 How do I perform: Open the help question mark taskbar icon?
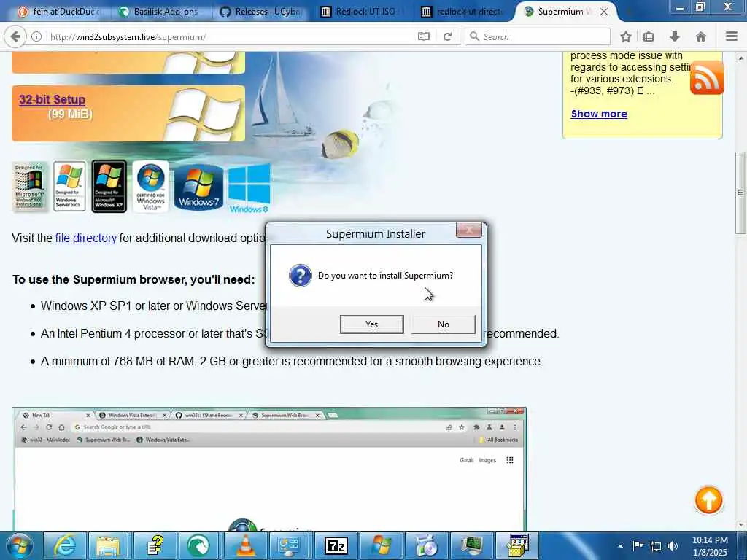[x=155, y=545]
